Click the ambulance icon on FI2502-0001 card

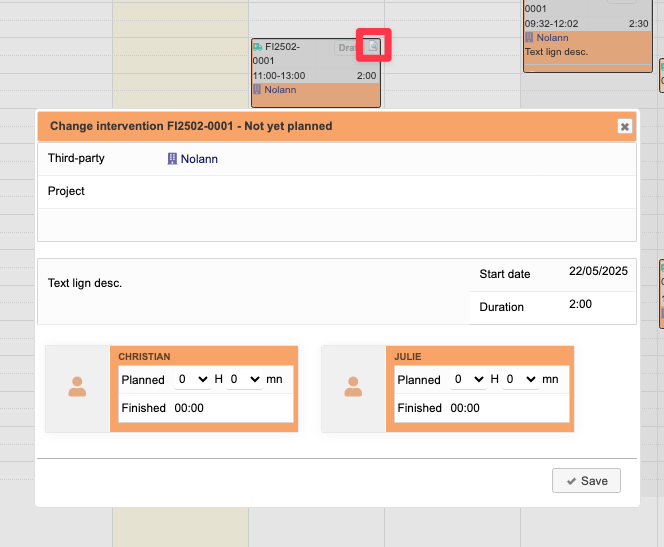[258, 47]
